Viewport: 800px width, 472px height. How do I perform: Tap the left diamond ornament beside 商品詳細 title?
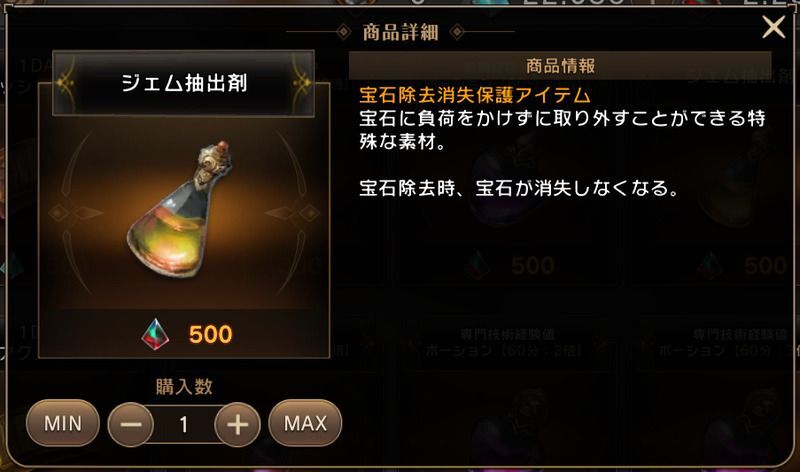344,32
